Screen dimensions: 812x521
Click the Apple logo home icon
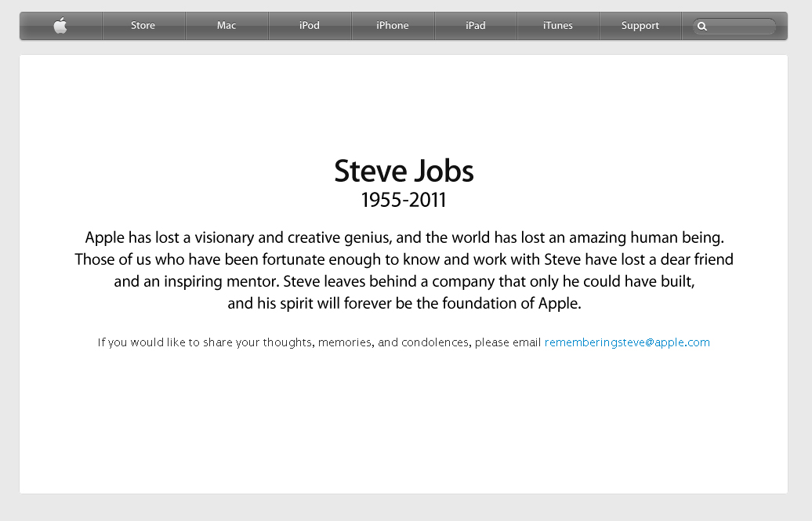[60, 25]
